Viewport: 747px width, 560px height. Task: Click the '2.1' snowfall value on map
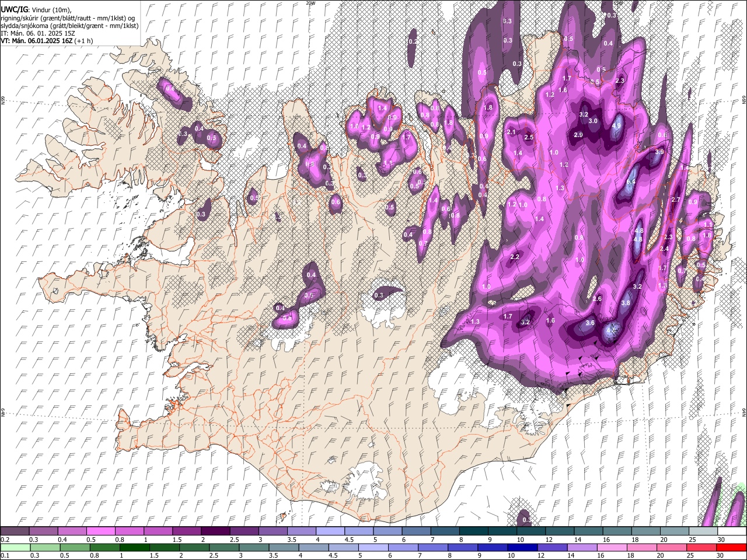511,132
